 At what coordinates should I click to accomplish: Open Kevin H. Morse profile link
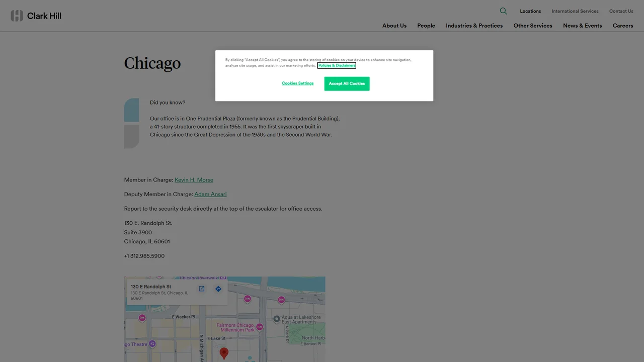coord(194,180)
